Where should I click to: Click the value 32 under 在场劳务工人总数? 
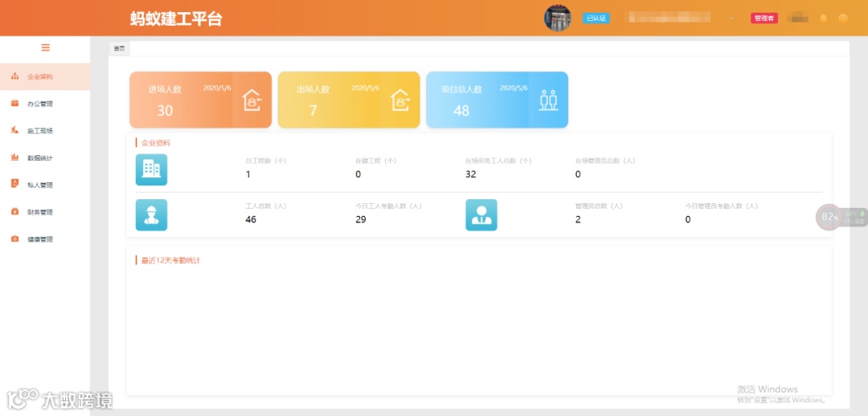click(470, 174)
